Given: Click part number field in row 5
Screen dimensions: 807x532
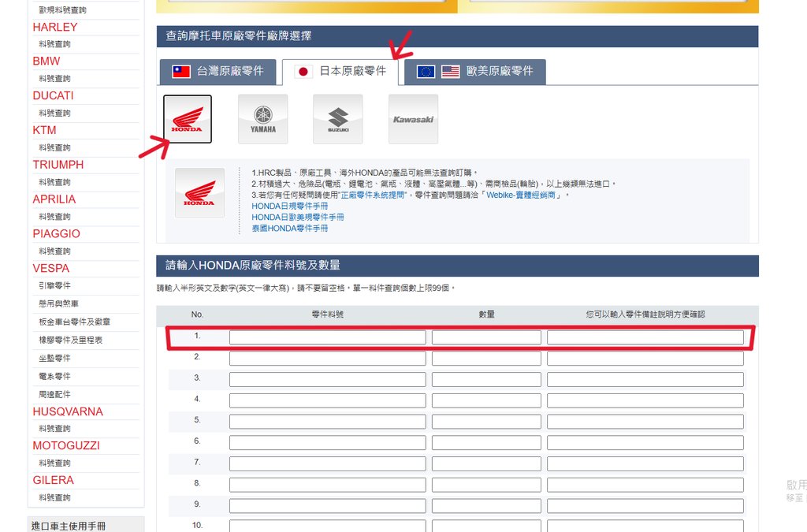Looking at the screenshot, I should pos(328,422).
